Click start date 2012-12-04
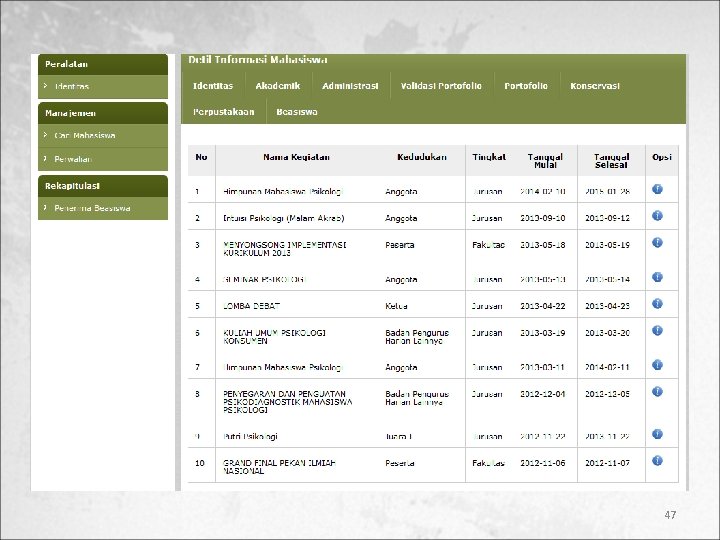Image resolution: width=720 pixels, height=540 pixels. [x=542, y=394]
